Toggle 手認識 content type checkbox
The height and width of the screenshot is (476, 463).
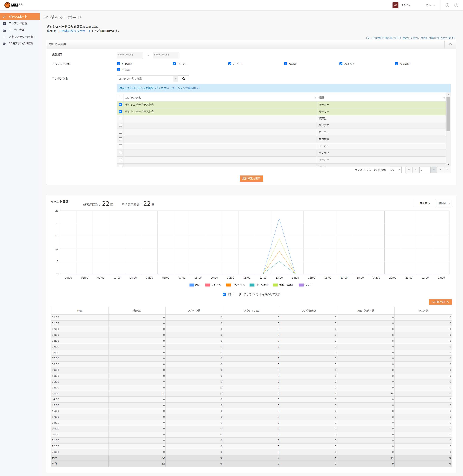pyautogui.click(x=119, y=70)
